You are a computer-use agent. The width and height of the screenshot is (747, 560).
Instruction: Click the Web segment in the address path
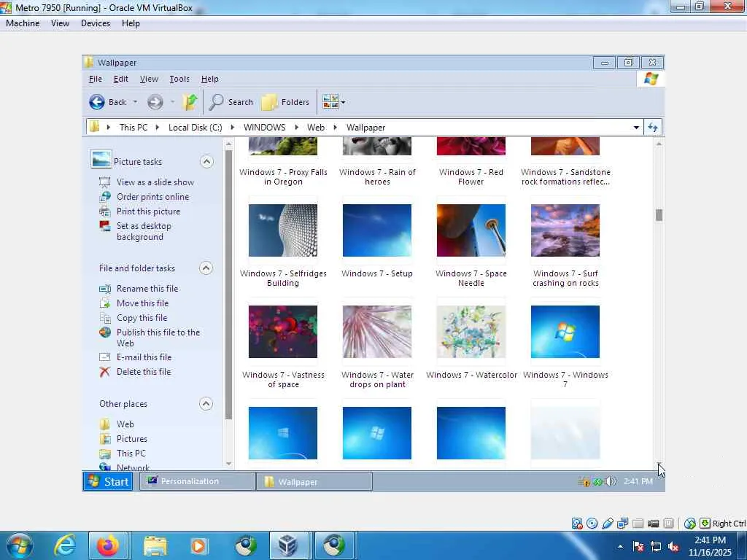coord(316,127)
